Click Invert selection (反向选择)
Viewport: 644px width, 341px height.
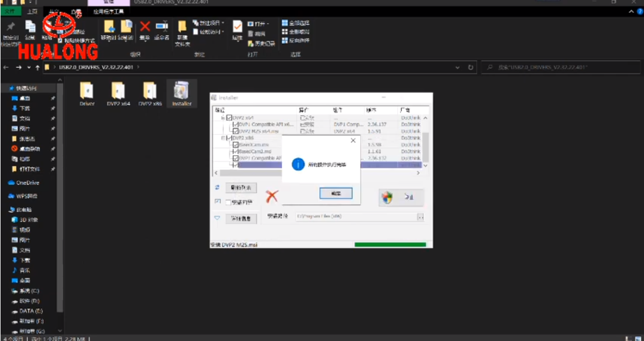click(295, 41)
